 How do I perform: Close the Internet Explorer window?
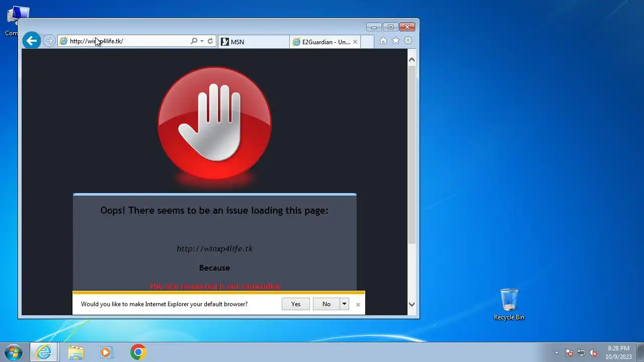(407, 27)
